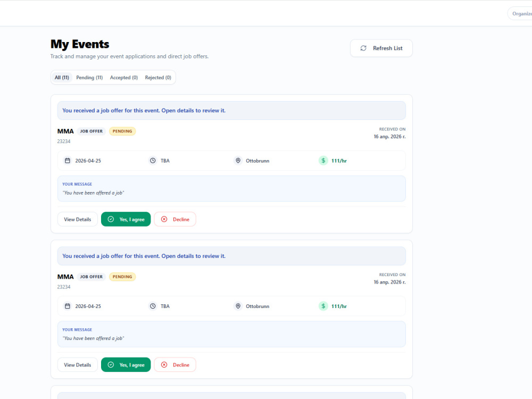Screen dimensions: 532x399
Task: Switch to the Pending (11) tab
Action: coord(89,77)
